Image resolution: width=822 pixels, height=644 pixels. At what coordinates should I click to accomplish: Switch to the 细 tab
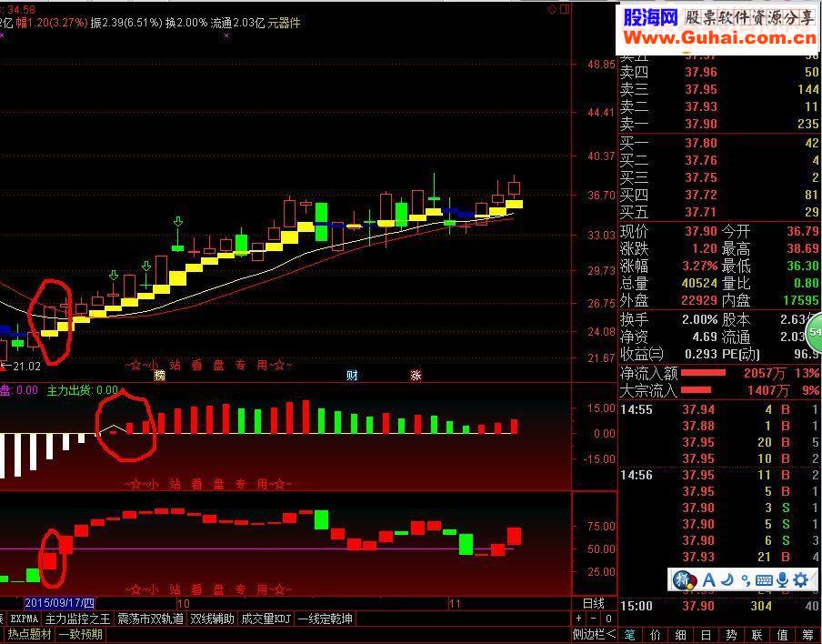pyautogui.click(x=681, y=635)
